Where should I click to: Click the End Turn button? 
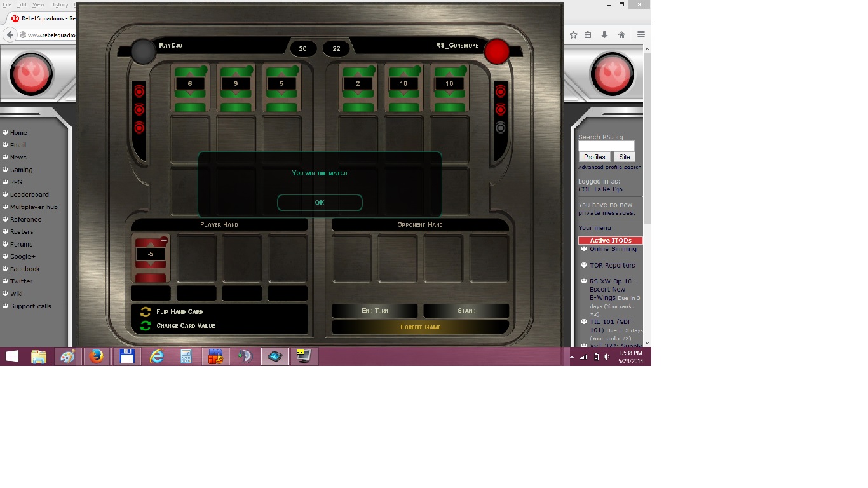[375, 311]
